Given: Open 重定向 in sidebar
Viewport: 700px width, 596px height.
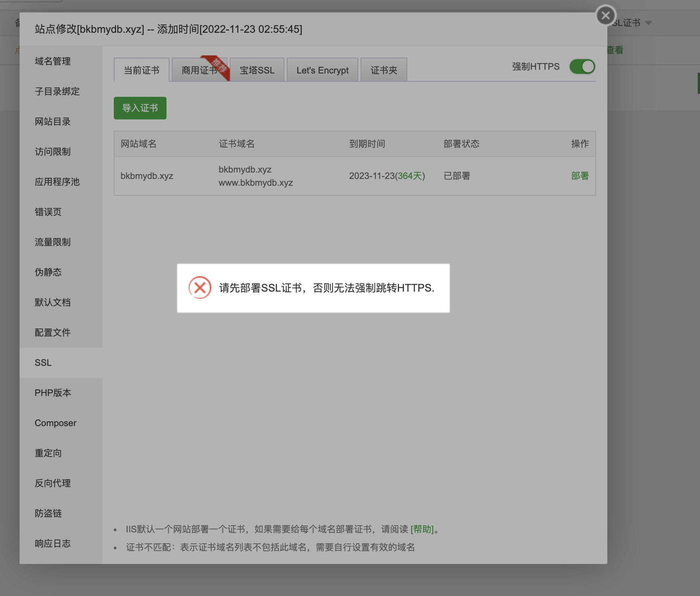Looking at the screenshot, I should [61, 453].
